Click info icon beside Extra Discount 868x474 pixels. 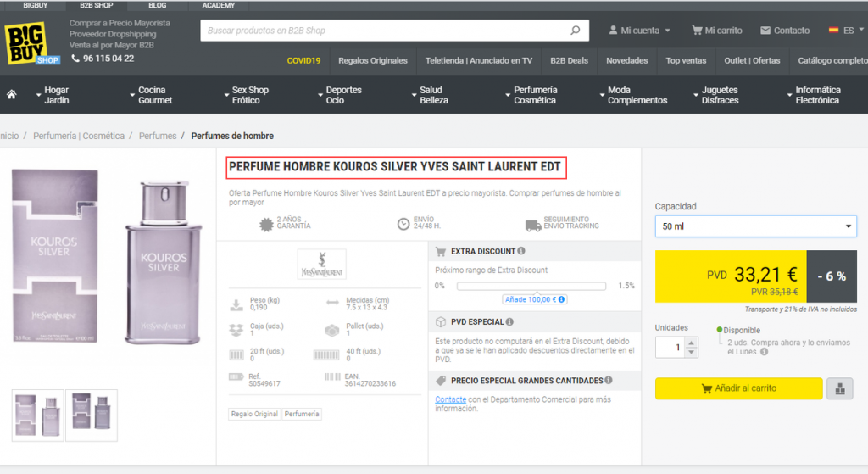click(521, 251)
